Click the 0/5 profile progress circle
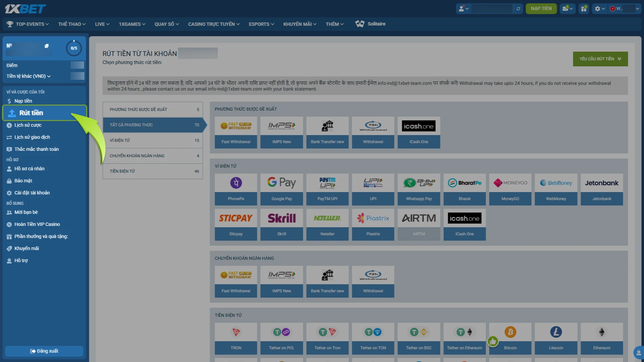Image resolution: width=644 pixels, height=362 pixels. click(x=74, y=48)
